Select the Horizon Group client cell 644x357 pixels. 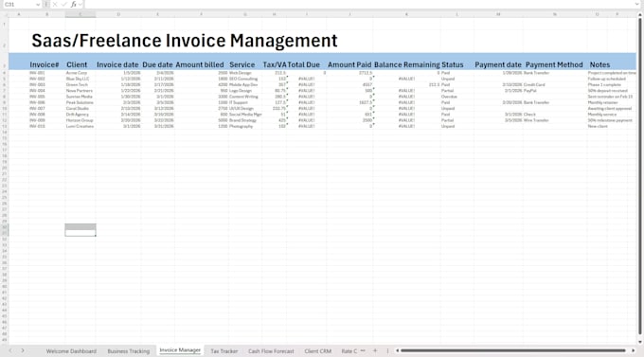80,120
